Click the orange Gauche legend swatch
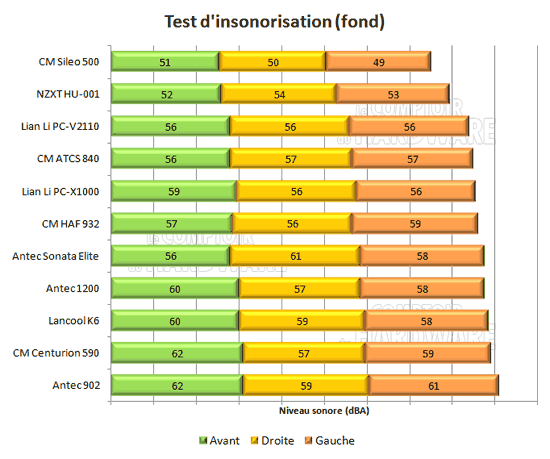Viewport: 550px width, 459px height. pos(308,440)
